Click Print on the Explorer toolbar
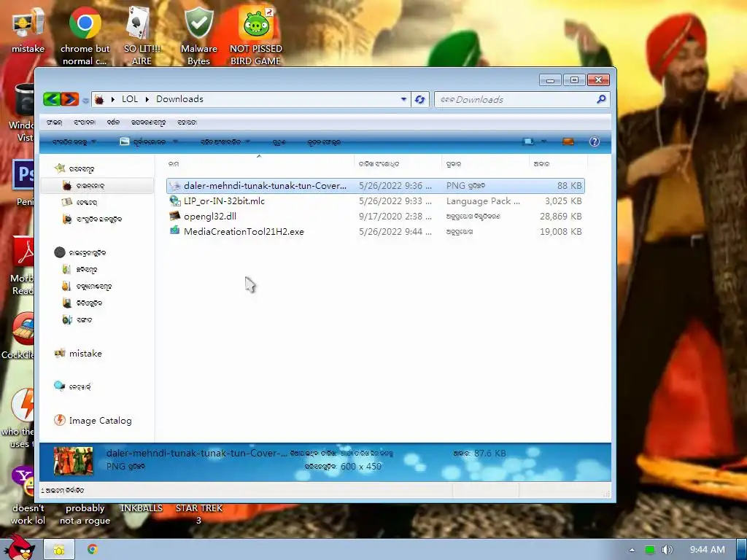This screenshot has width=747, height=560. [279, 142]
